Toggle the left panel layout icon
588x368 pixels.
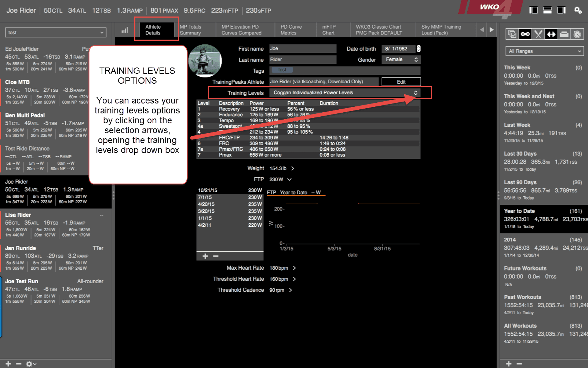tap(533, 10)
